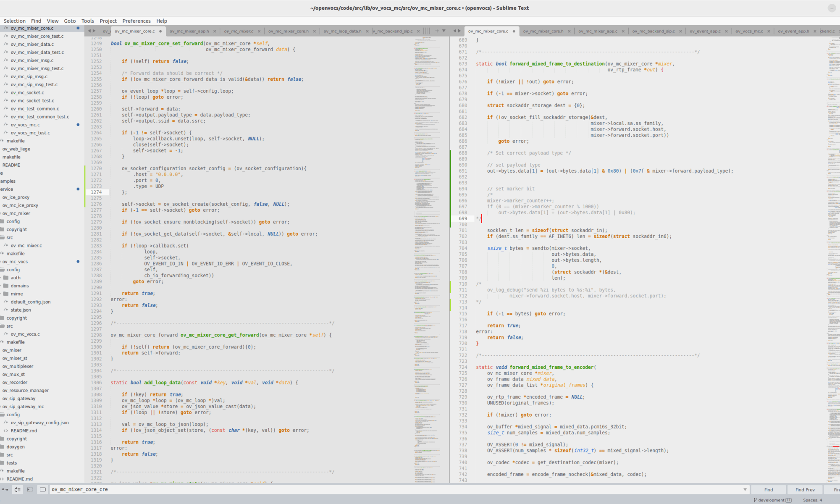Screen dimensions: 840x504
Task: Expand the auth folder
Action: [16, 278]
